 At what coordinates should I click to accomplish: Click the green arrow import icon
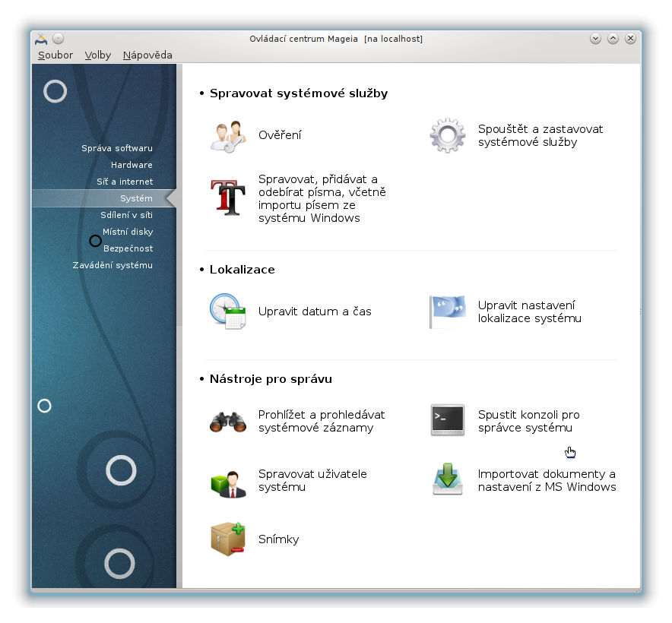click(x=448, y=479)
